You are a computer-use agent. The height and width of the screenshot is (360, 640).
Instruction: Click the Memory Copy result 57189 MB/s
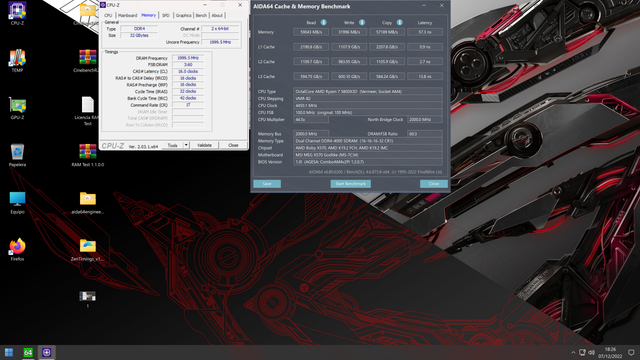[x=387, y=32]
